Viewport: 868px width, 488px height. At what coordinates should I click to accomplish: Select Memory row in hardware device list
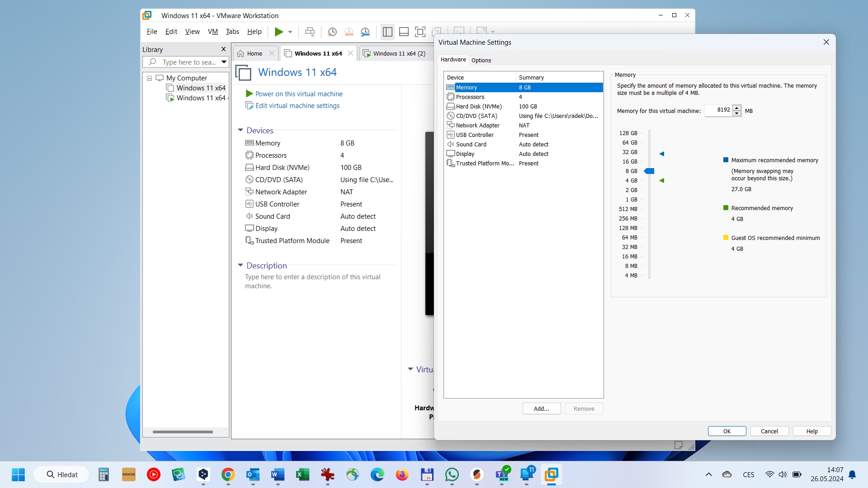524,87
